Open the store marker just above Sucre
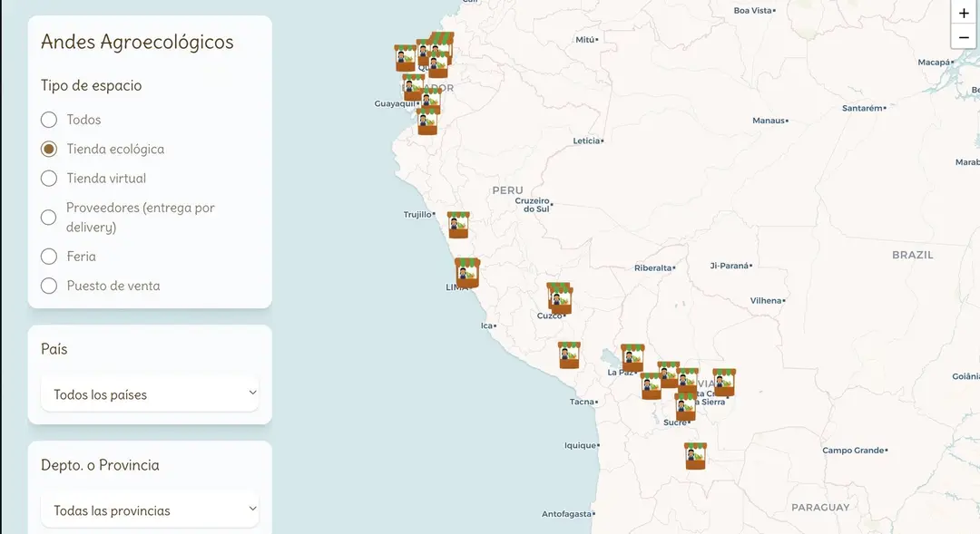The height and width of the screenshot is (534, 980). 686,406
